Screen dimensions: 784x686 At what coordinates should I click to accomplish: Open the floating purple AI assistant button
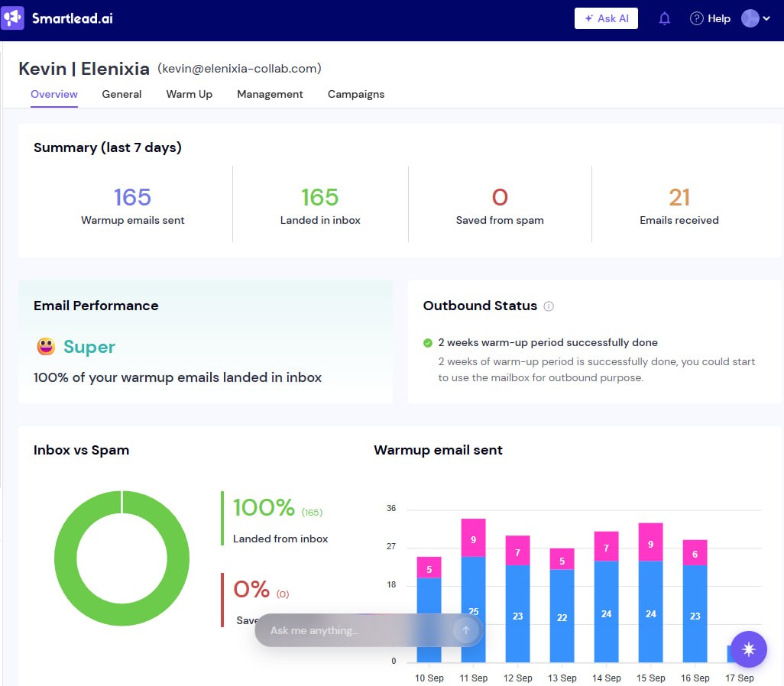pos(749,649)
